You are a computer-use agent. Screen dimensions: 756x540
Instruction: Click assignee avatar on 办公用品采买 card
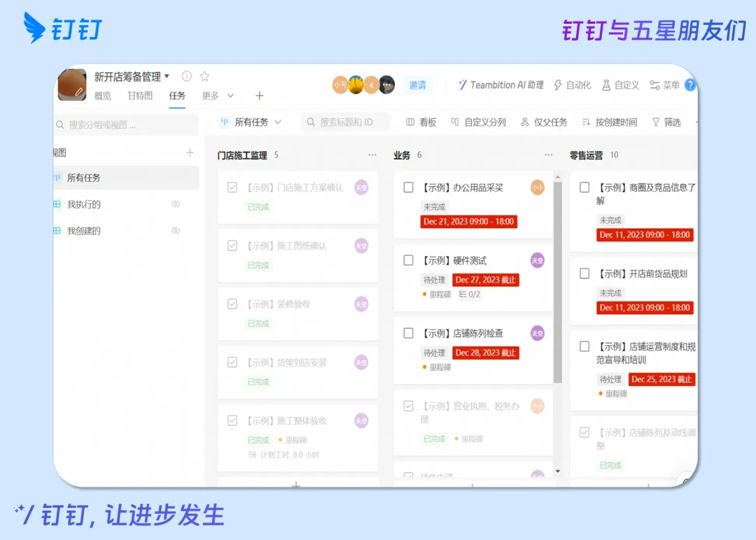(x=538, y=187)
